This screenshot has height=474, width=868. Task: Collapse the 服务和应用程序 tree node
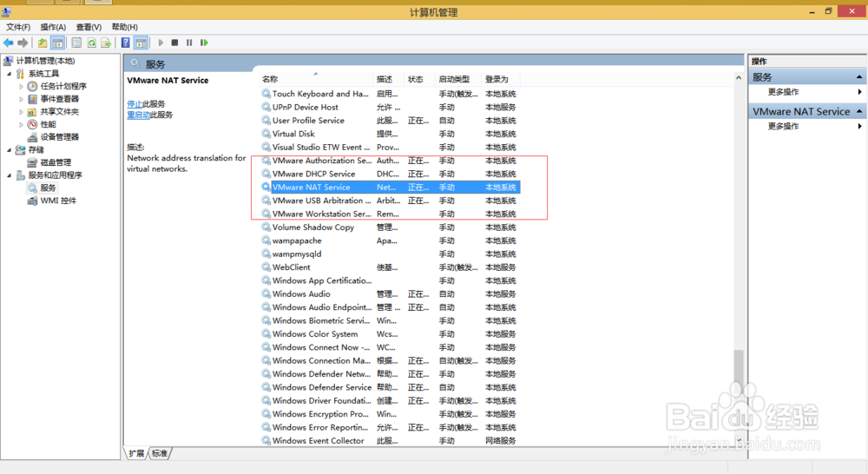point(9,175)
